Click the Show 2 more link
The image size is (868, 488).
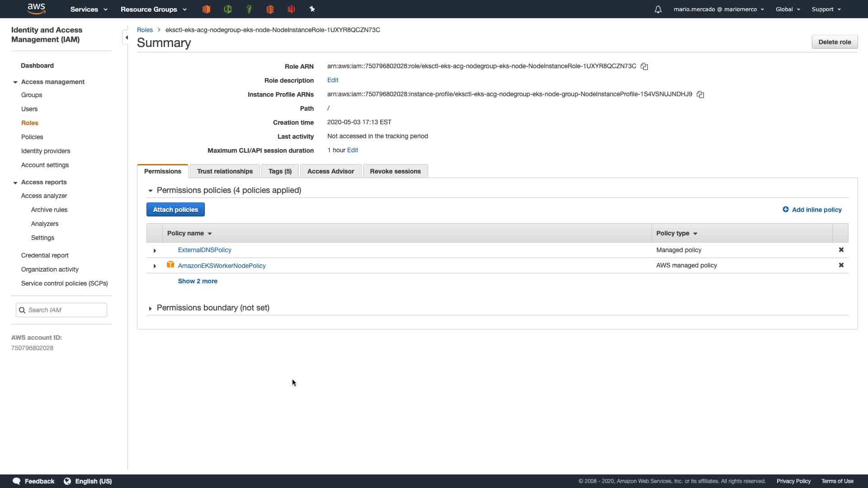tap(198, 281)
